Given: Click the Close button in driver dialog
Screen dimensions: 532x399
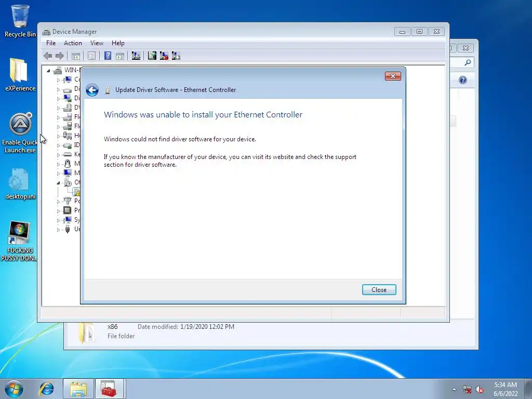Looking at the screenshot, I should coord(379,290).
